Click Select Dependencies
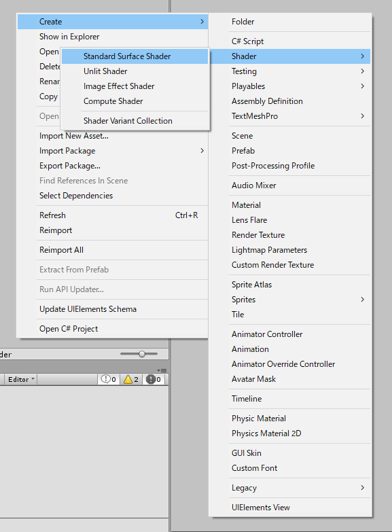Screen dimensions: 392x532 click(x=113, y=196)
